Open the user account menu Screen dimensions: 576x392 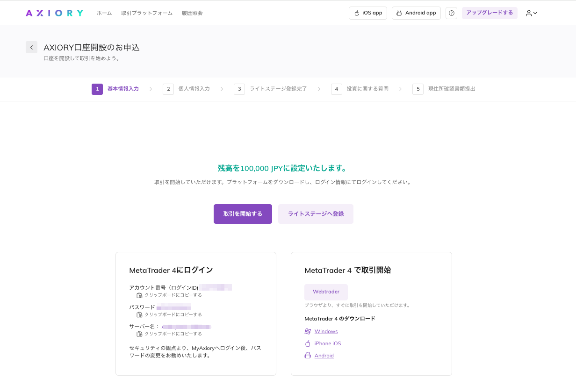(x=531, y=13)
